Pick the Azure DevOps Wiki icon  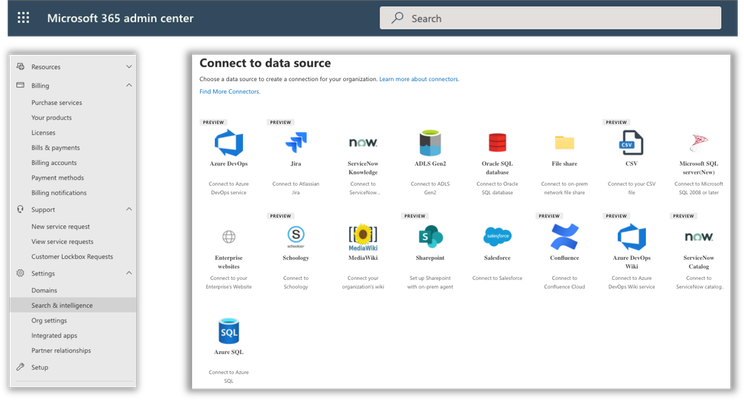click(631, 236)
